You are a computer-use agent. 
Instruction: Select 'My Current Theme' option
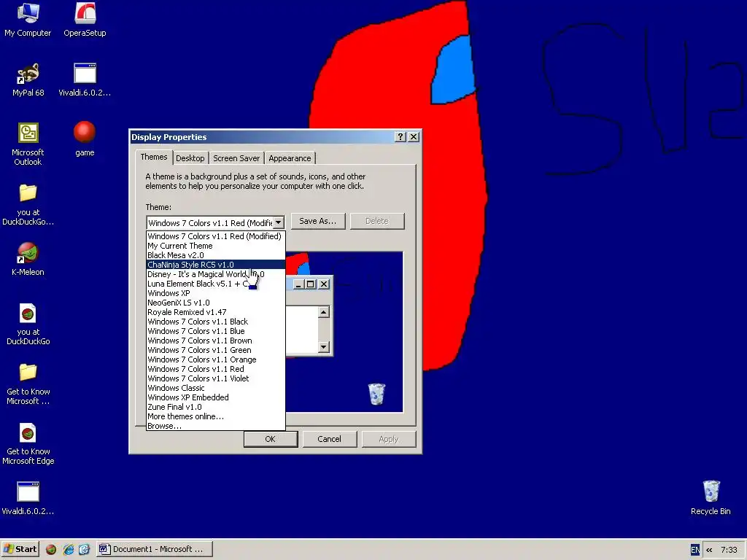click(x=216, y=246)
